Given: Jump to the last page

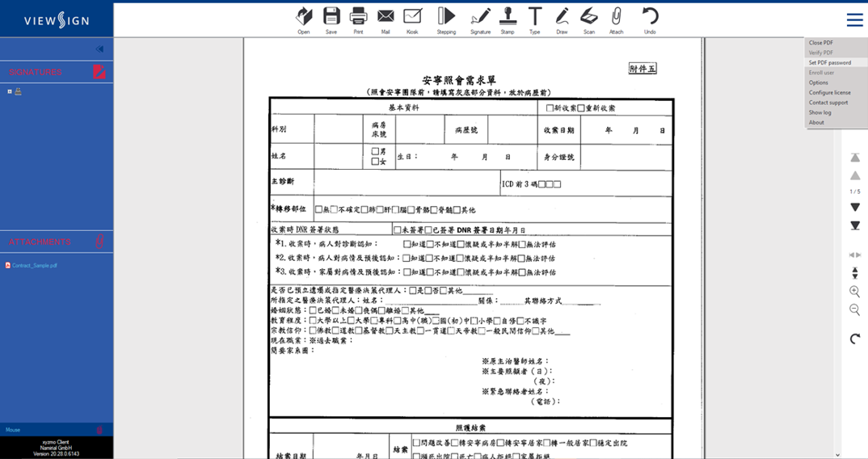Looking at the screenshot, I should pos(855,225).
